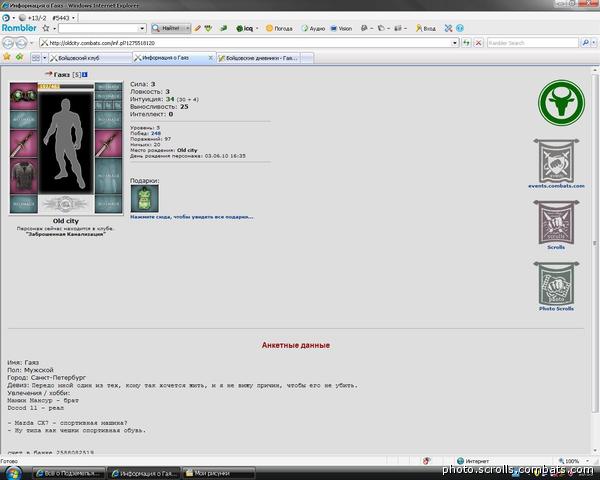The width and height of the screenshot is (600, 480).
Task: Click the Quick Tabs grid icon
Action: [x=36, y=58]
